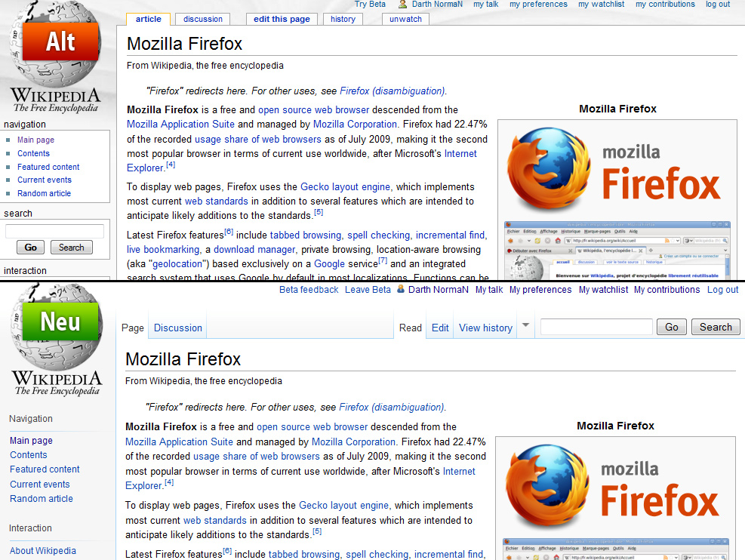Collapse the Navigation heading in new skin
This screenshot has width=745, height=560.
coord(30,418)
